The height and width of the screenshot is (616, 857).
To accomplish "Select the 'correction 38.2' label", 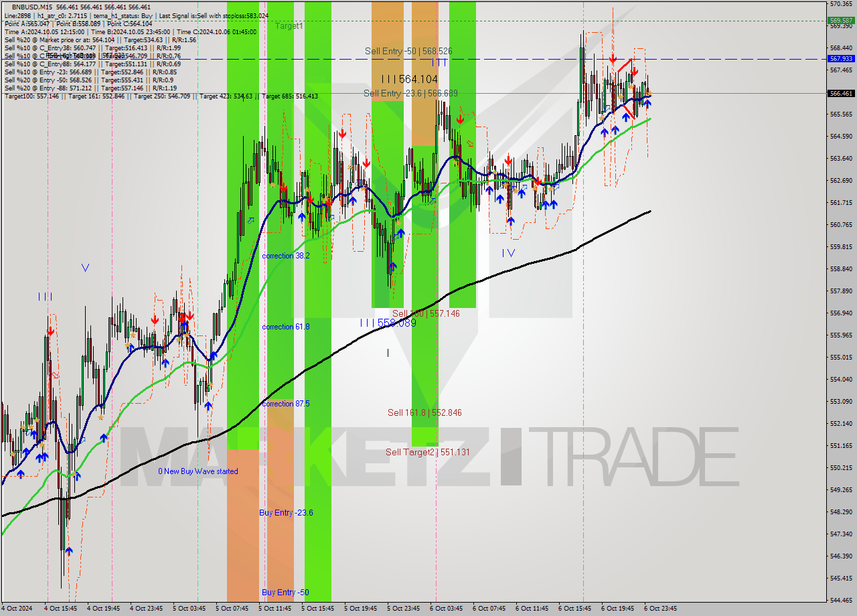I will click(x=286, y=256).
